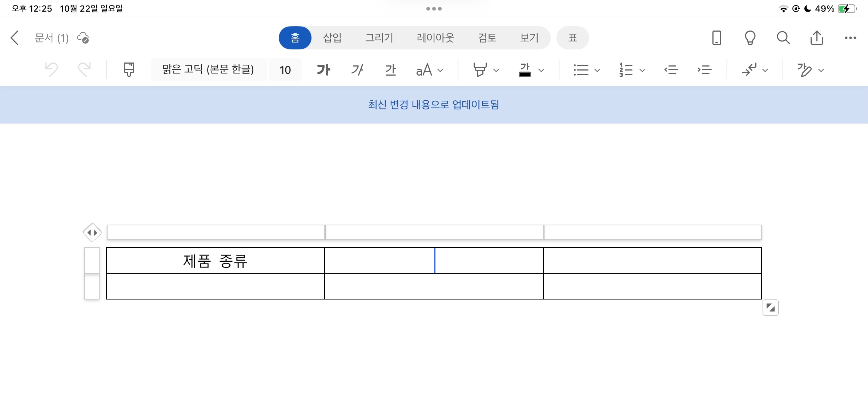Tap the lightbulb Tell Me icon
The image size is (868, 398).
pyautogui.click(x=750, y=38)
